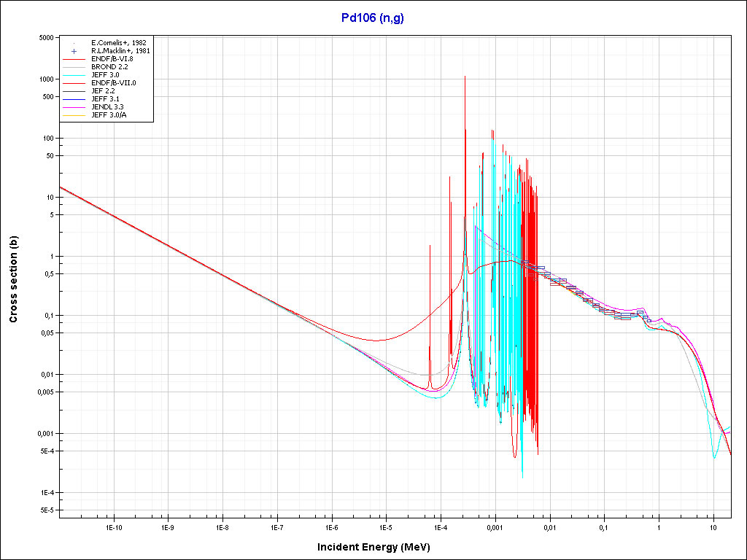Click the magenta JENDL 3.3 legend line
Image resolution: width=747 pixels, height=560 pixels.
[x=74, y=107]
